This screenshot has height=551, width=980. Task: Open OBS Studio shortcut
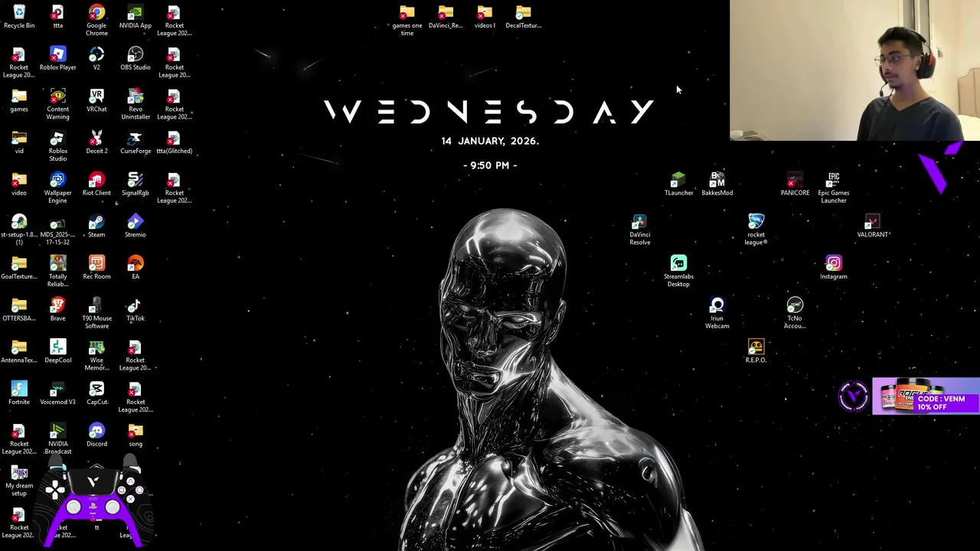tap(136, 59)
